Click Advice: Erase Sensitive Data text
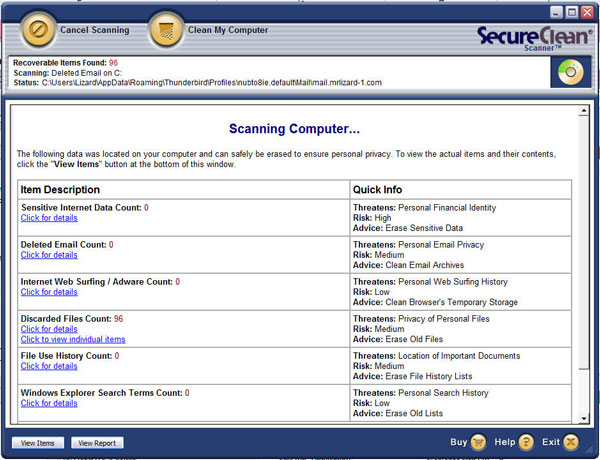Screen dimensions: 600x460 (408, 228)
